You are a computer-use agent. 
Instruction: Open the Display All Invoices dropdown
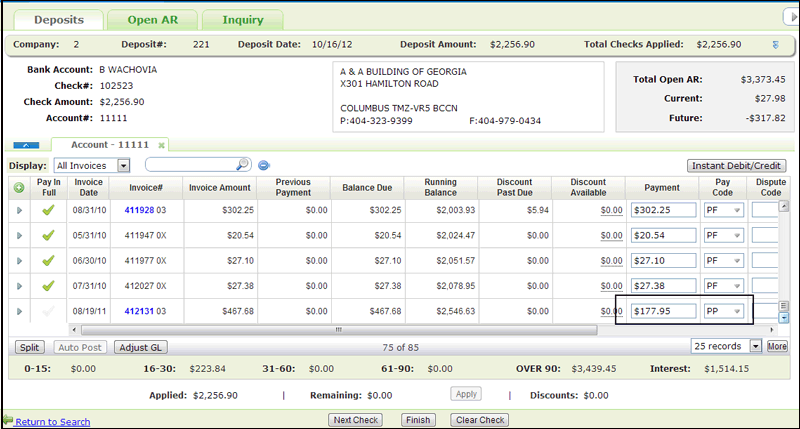point(123,166)
